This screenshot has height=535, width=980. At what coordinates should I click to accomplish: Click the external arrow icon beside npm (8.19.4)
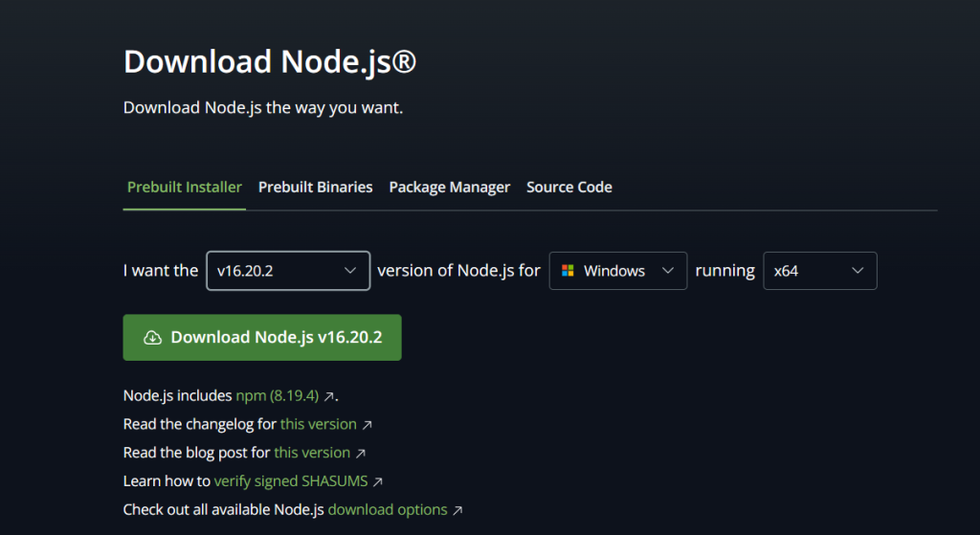pos(329,395)
